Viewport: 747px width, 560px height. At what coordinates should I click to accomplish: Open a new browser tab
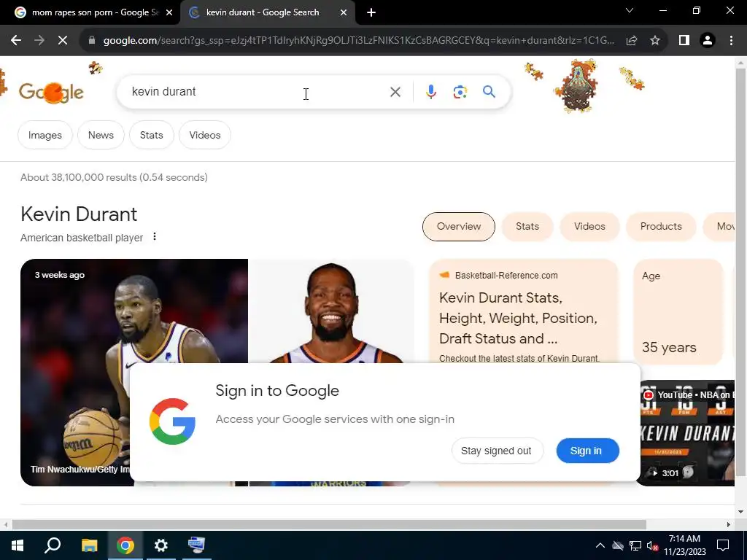point(371,12)
